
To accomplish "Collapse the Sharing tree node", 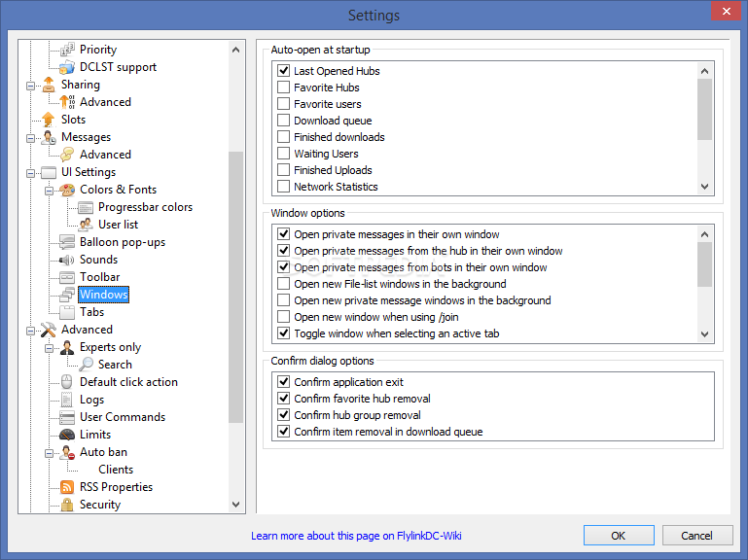I will [x=30, y=86].
